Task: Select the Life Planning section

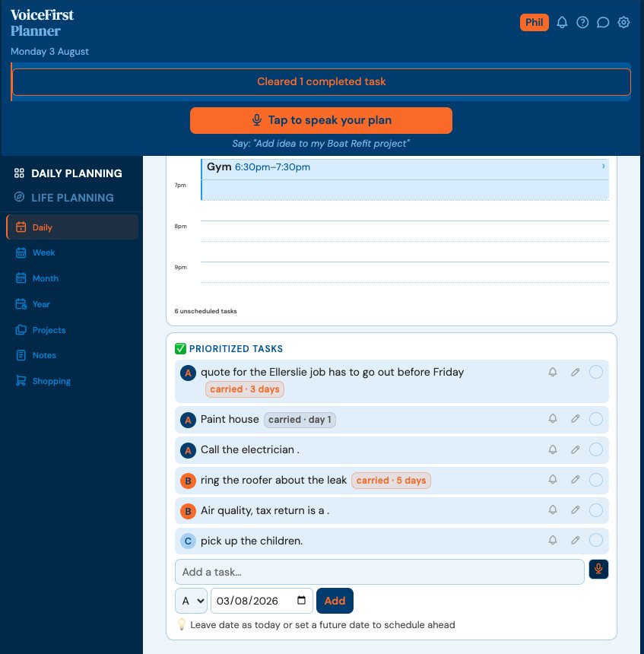Action: (x=64, y=198)
